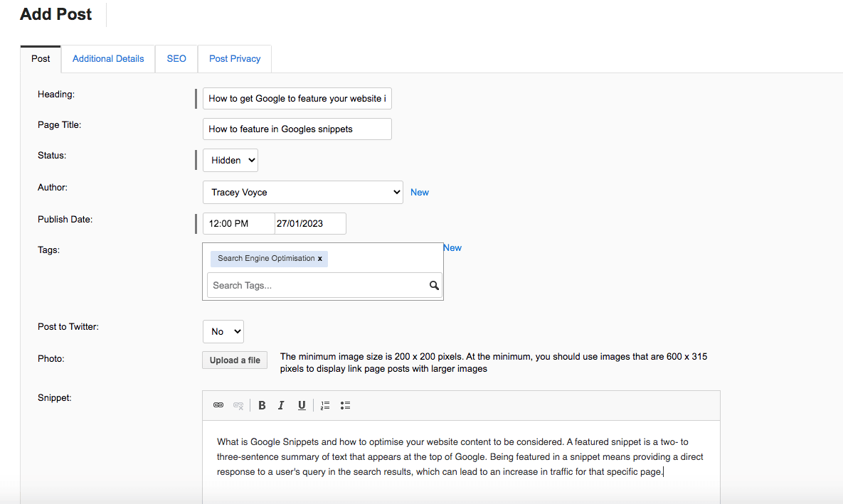Underline the snippet text
Screen dimensions: 843x504
(302, 405)
